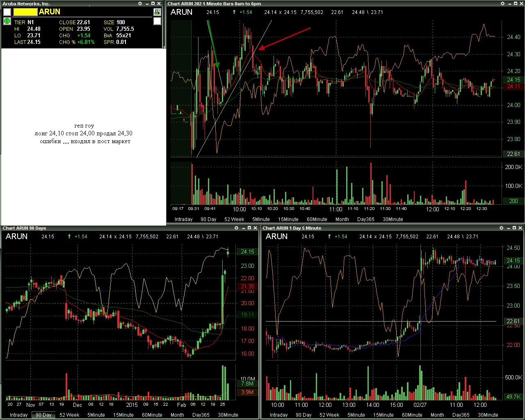Click the red 21.35 price tag on 90 Days chart
Screen dimensions: 525x420
(x=247, y=286)
